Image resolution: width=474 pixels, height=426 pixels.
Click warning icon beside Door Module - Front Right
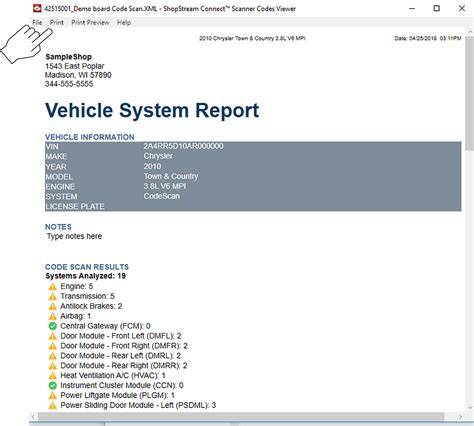[53, 346]
